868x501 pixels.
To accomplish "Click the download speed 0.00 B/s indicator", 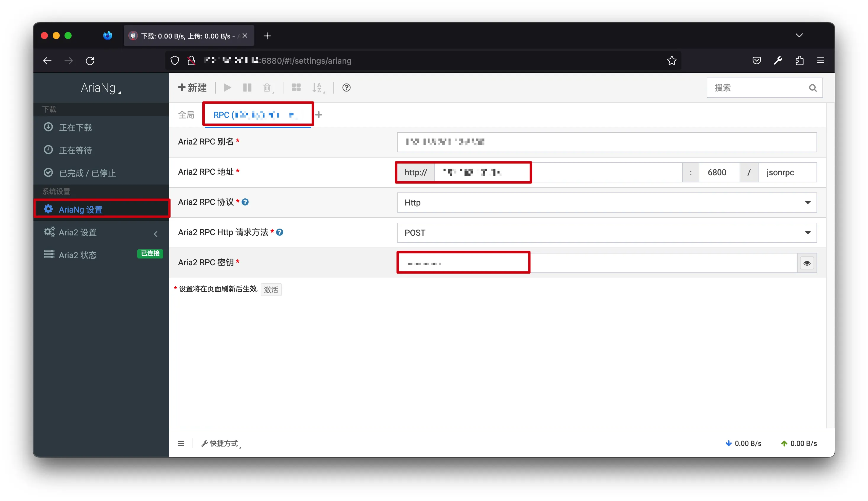I will pos(743,443).
